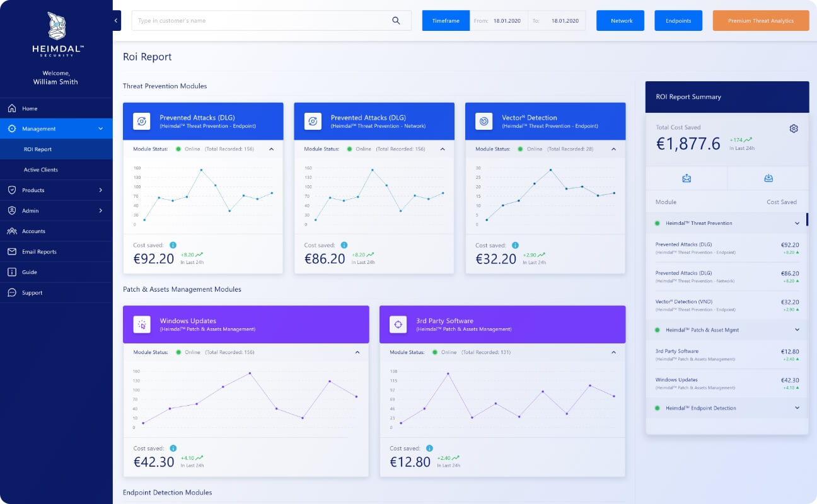Collapse the 3rd Party Software card chart
Screen dimensions: 817x504
click(614, 352)
